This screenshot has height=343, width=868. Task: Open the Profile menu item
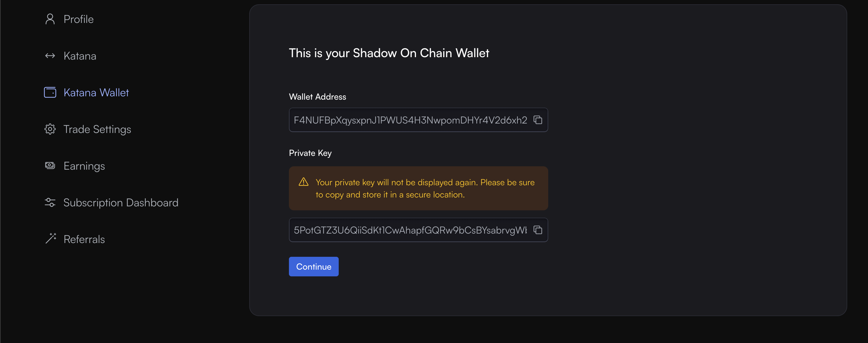(x=78, y=19)
